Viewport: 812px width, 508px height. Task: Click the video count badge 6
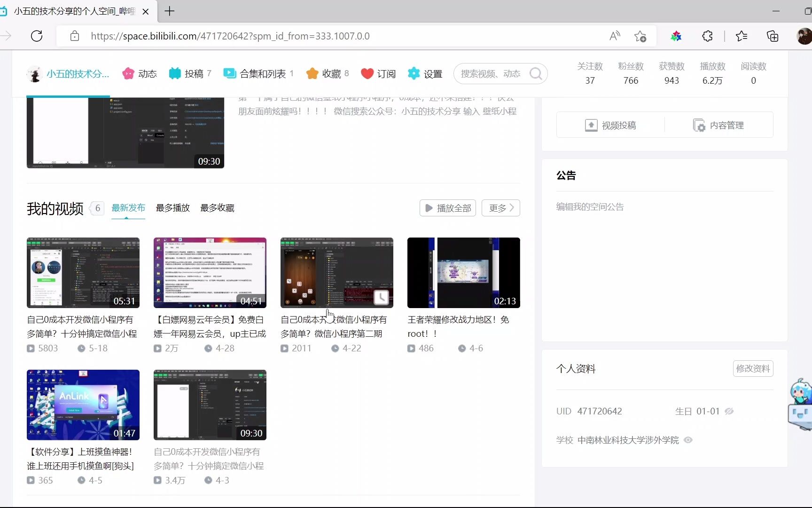tap(98, 208)
